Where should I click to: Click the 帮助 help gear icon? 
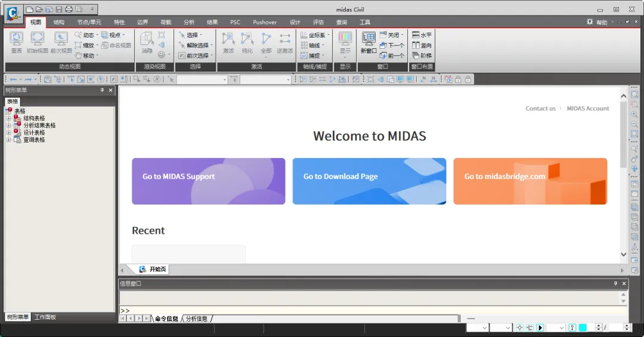pyautogui.click(x=590, y=22)
